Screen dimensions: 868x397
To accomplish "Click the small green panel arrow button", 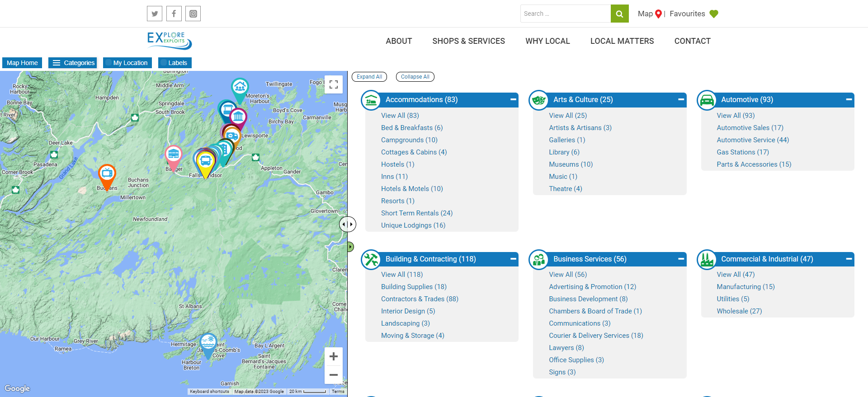I will (x=350, y=247).
